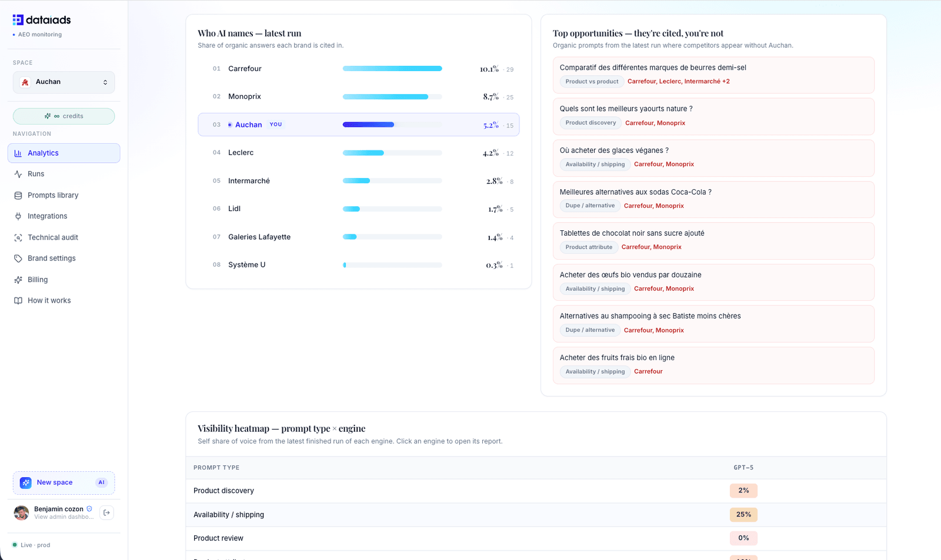Select the Intermarché ranking row
The width and height of the screenshot is (941, 560).
click(359, 181)
